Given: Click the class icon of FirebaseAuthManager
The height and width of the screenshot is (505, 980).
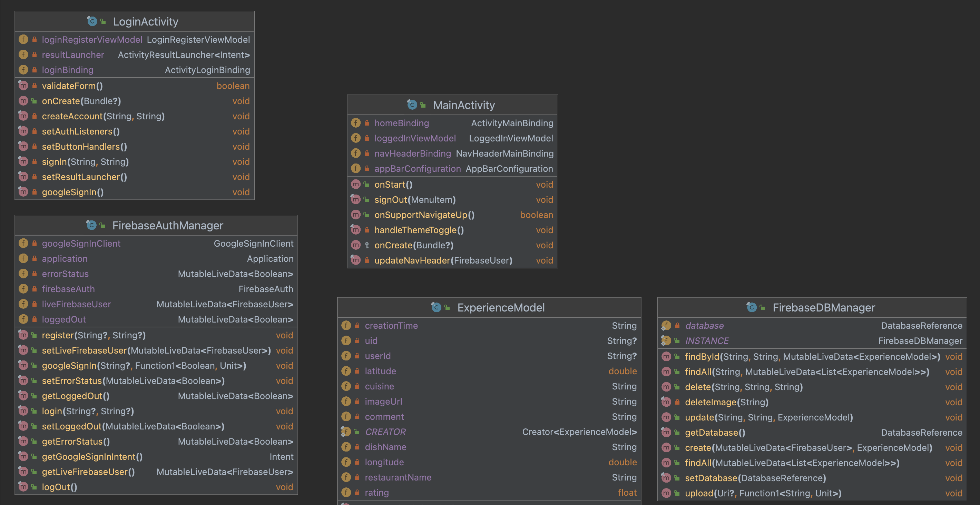Looking at the screenshot, I should click(x=91, y=225).
